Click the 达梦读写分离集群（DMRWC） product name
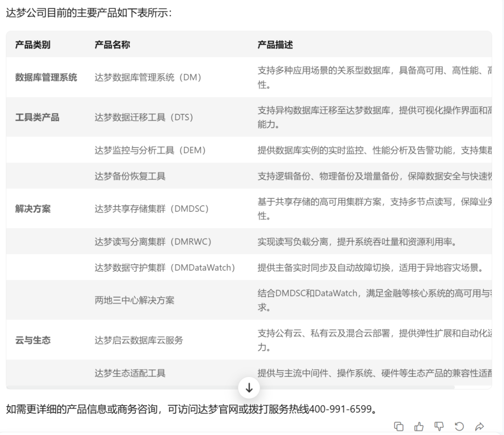This screenshot has height=435, width=504. pyautogui.click(x=153, y=242)
